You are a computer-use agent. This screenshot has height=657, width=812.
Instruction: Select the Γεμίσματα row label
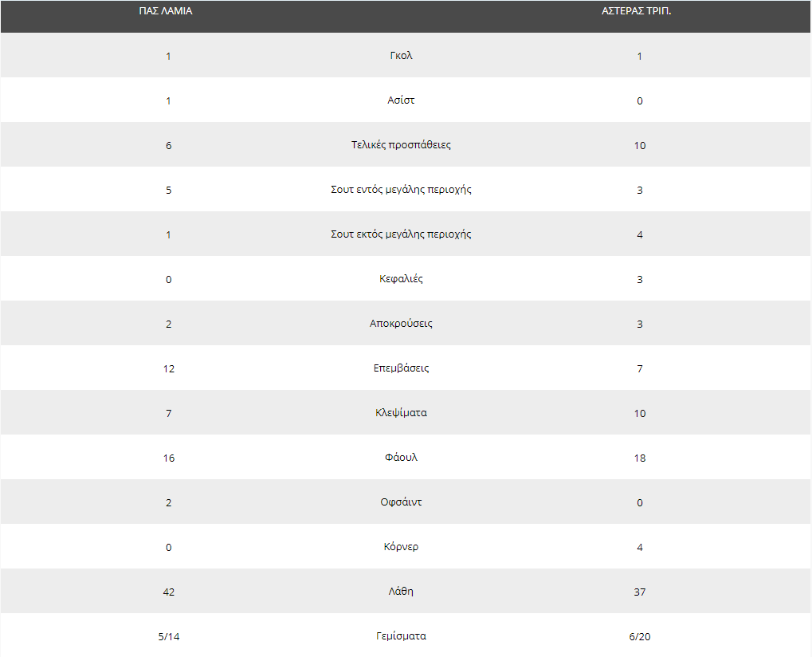pos(401,635)
